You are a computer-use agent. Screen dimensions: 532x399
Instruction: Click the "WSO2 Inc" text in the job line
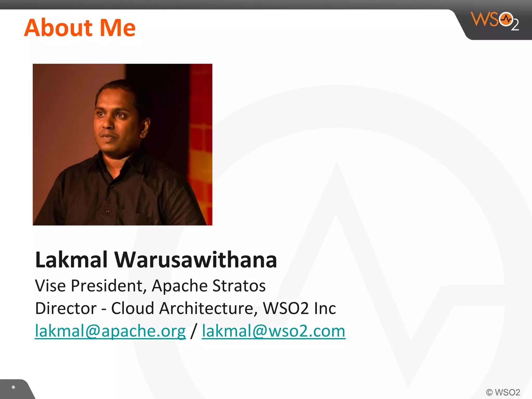coord(299,308)
